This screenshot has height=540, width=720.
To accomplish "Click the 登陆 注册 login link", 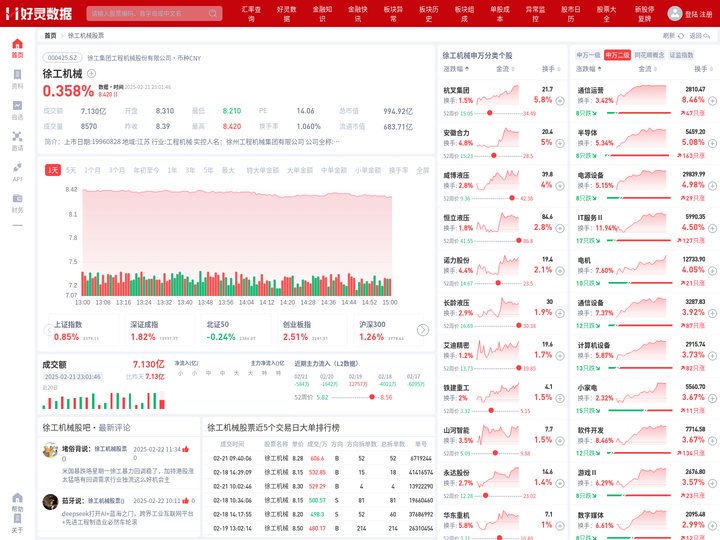I will click(698, 14).
